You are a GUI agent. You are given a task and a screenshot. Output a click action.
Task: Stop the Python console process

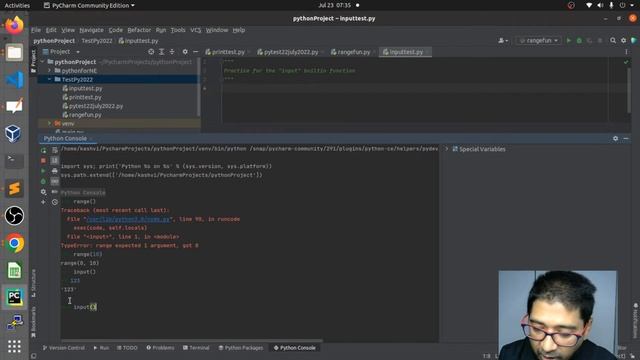point(43,160)
